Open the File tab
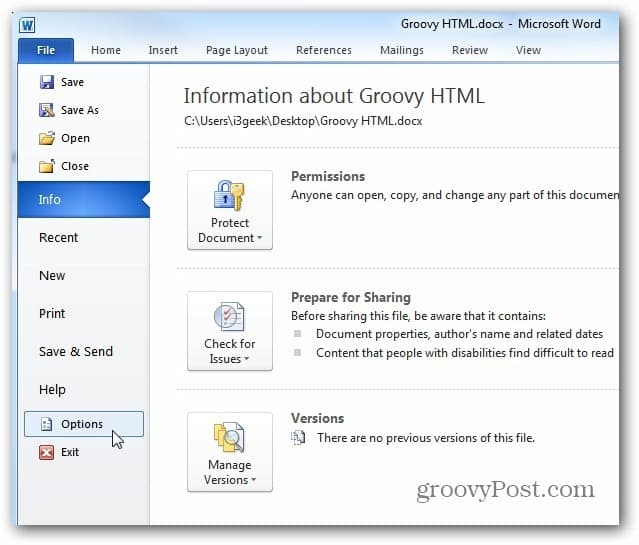Screen dimensions: 639x545 point(46,50)
